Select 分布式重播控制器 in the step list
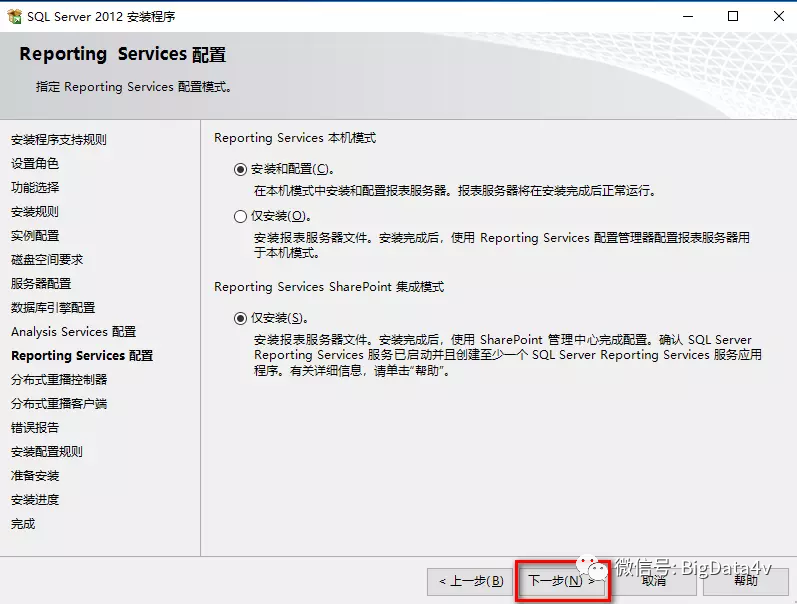Viewport: 797px width, 604px height. (59, 380)
